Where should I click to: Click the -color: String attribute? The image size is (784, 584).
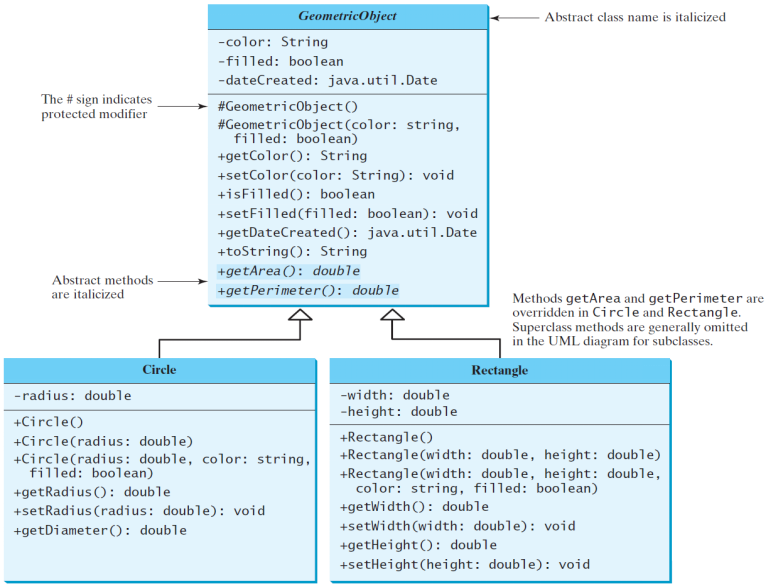(x=272, y=42)
